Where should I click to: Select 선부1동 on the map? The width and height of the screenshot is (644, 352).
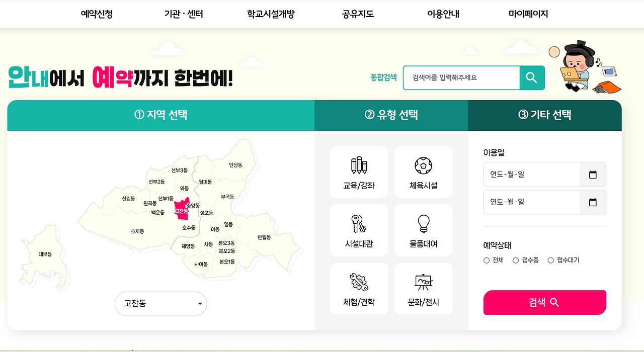coord(166,199)
